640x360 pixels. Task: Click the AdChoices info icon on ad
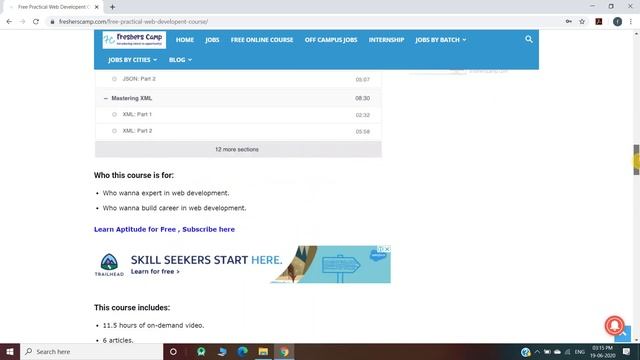tap(380, 249)
